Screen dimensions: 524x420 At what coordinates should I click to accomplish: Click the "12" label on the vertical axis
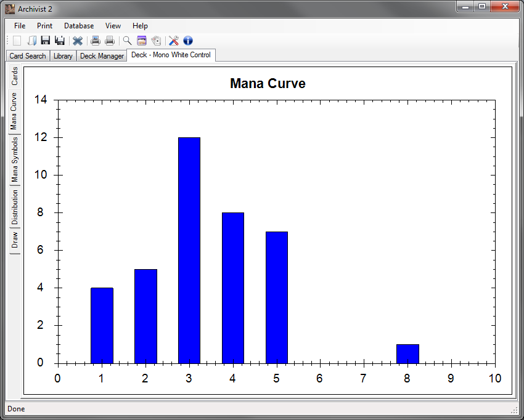[41, 137]
